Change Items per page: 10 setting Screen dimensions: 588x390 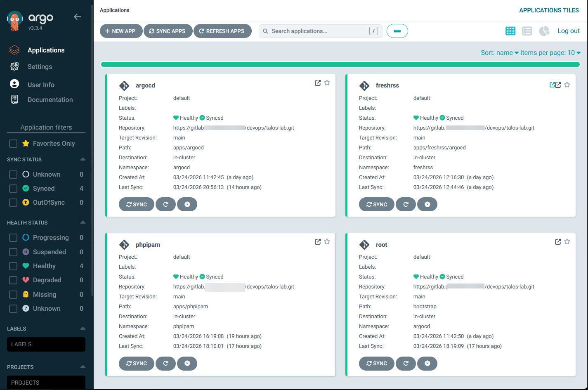(550, 53)
